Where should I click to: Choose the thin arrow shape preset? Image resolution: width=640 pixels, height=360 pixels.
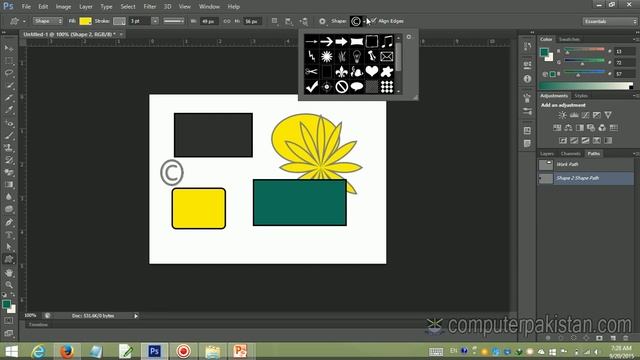[311, 41]
